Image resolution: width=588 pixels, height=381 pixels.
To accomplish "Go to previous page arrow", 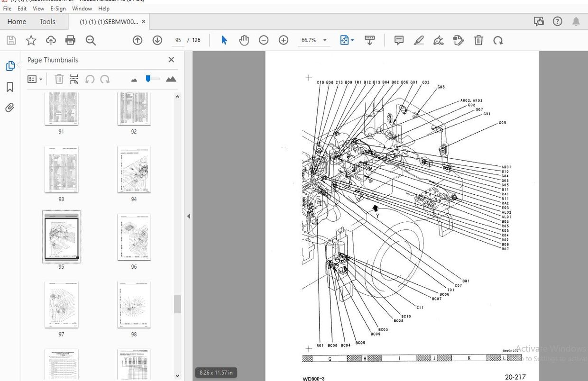I will [138, 40].
